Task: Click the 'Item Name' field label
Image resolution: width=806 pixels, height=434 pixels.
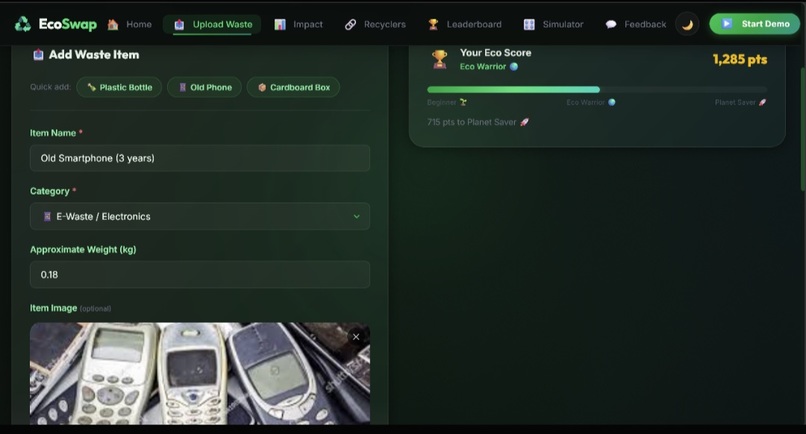Action: (53, 133)
